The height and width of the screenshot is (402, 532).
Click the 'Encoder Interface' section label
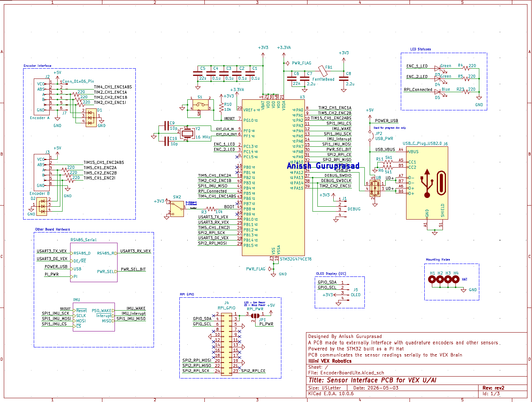(x=38, y=66)
